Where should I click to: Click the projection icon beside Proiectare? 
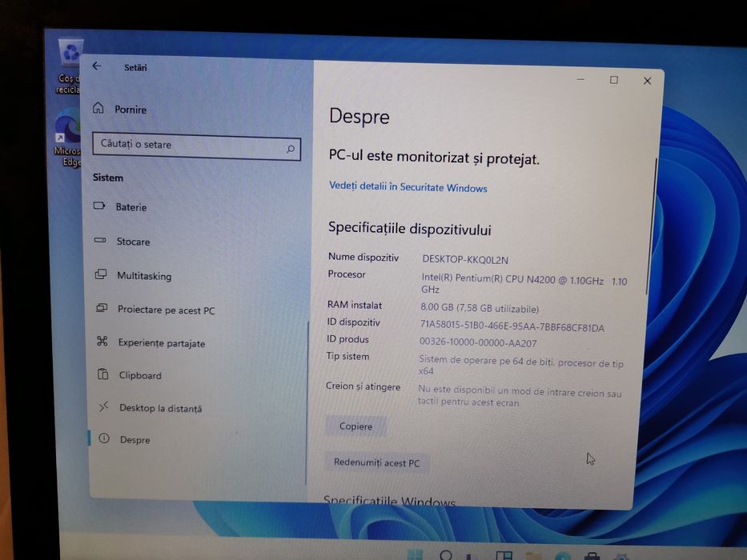[102, 308]
